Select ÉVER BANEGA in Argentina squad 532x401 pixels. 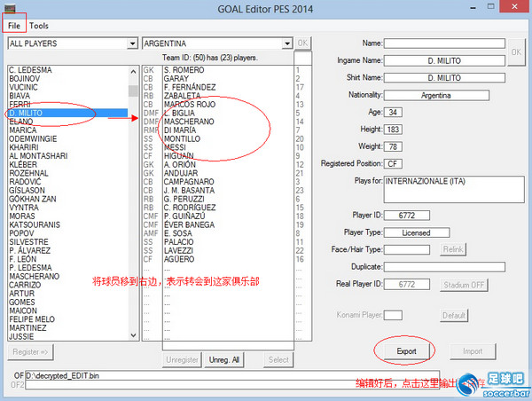tap(228, 224)
